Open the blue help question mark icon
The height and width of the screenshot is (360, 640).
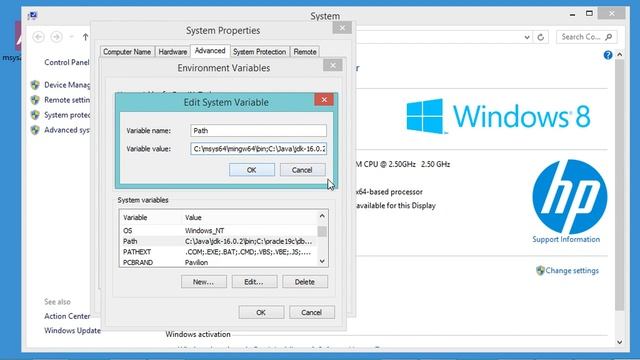pos(608,55)
